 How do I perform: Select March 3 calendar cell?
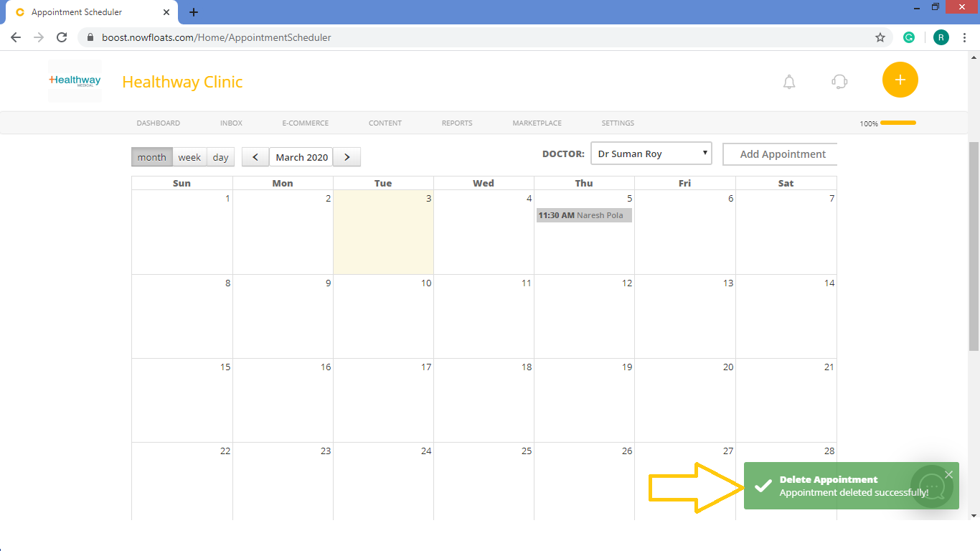(x=383, y=232)
